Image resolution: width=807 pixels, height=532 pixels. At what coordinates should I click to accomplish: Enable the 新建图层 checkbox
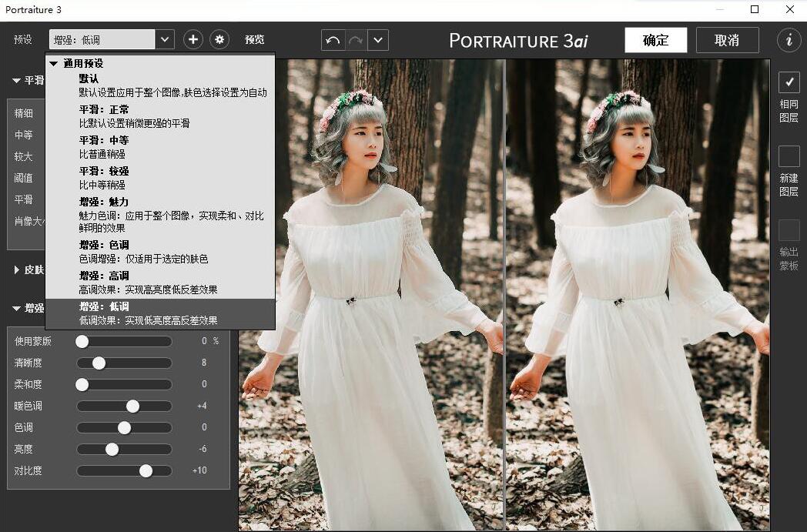[x=789, y=156]
